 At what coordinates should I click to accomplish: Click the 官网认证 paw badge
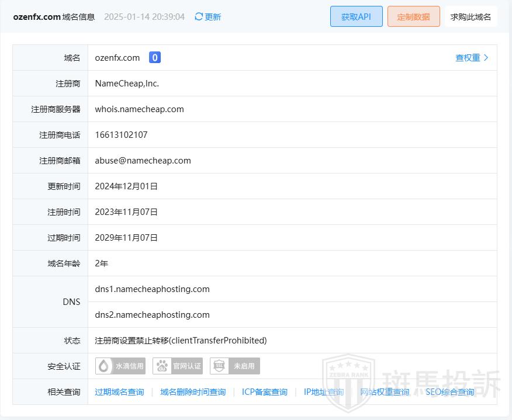[178, 366]
